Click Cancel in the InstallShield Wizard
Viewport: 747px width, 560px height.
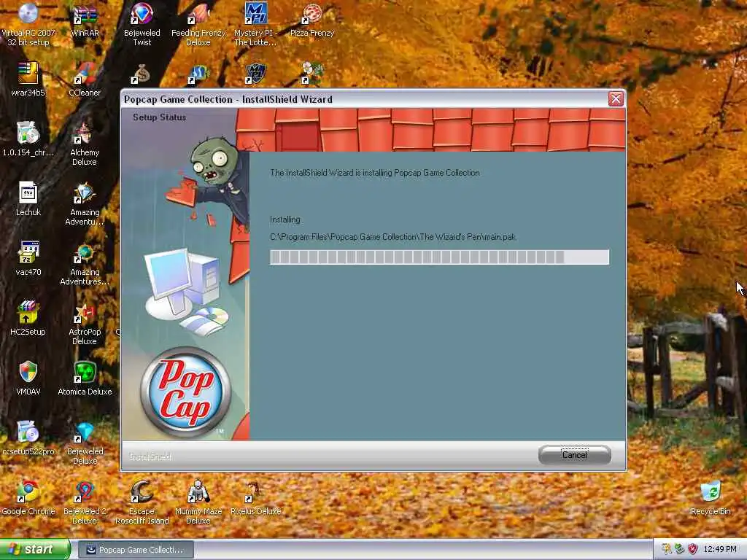pos(574,455)
